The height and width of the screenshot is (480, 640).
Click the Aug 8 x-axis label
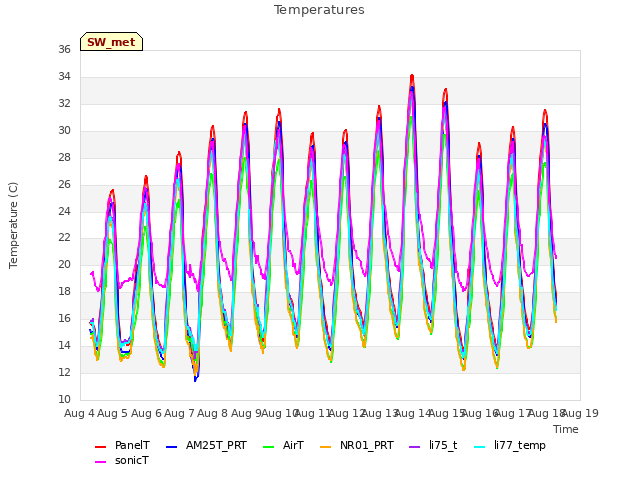pos(213,413)
